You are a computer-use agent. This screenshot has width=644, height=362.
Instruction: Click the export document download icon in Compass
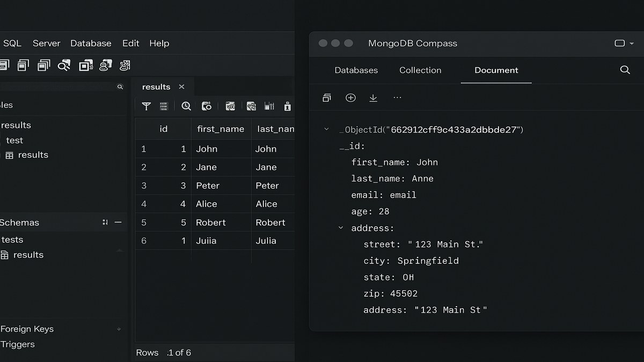pos(373,98)
